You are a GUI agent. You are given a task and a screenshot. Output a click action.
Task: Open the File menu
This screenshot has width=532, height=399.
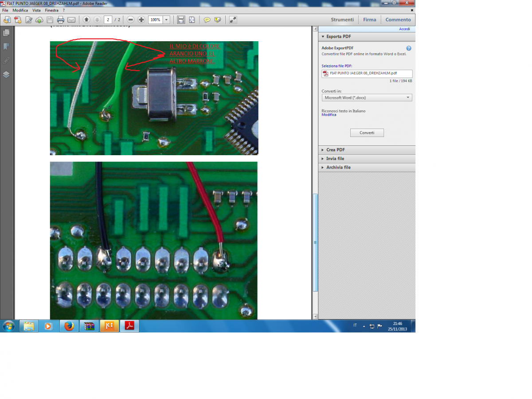tap(5, 10)
